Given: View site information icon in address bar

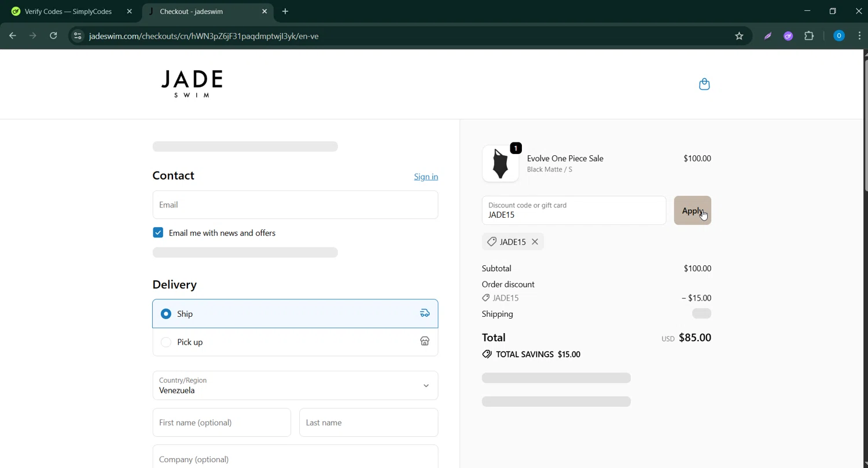Looking at the screenshot, I should pyautogui.click(x=78, y=36).
